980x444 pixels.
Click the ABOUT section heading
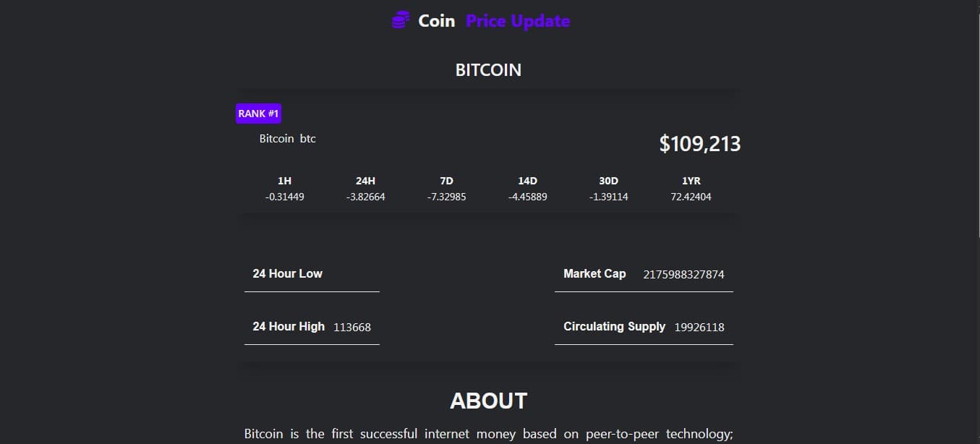[x=488, y=401]
